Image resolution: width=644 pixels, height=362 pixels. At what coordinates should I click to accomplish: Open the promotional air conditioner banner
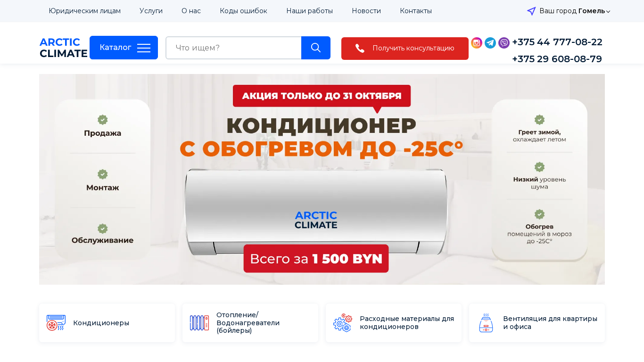pyautogui.click(x=322, y=179)
